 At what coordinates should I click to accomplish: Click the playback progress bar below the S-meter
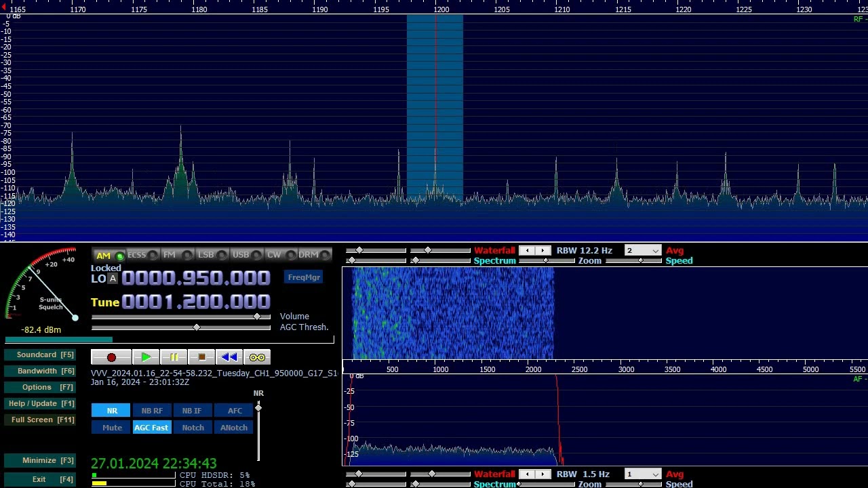tap(170, 340)
